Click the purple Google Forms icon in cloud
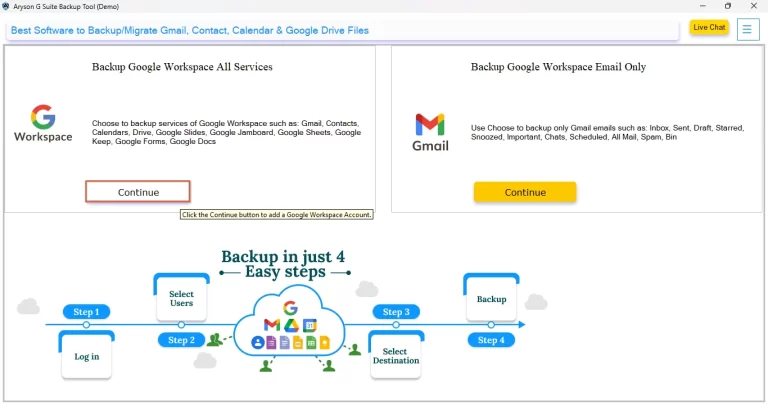This screenshot has width=768, height=405. point(271,342)
